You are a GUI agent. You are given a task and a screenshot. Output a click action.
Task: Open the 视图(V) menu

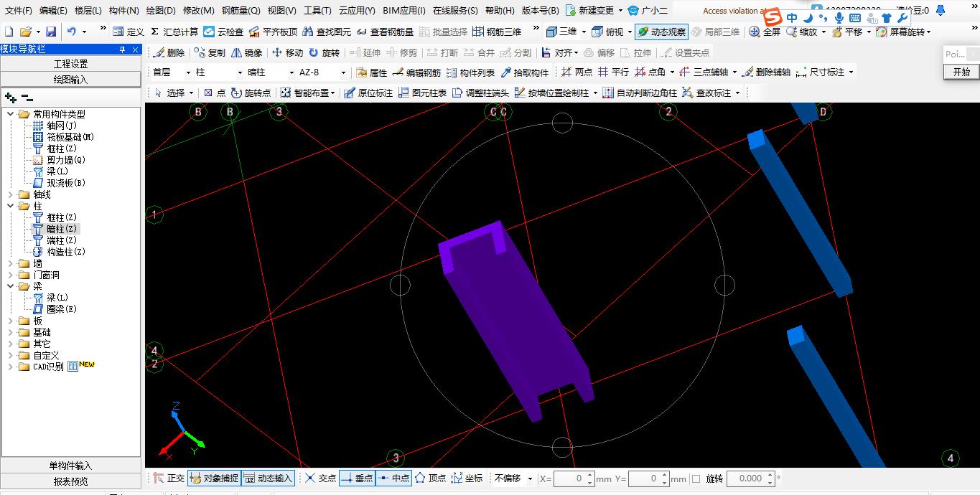pos(281,11)
